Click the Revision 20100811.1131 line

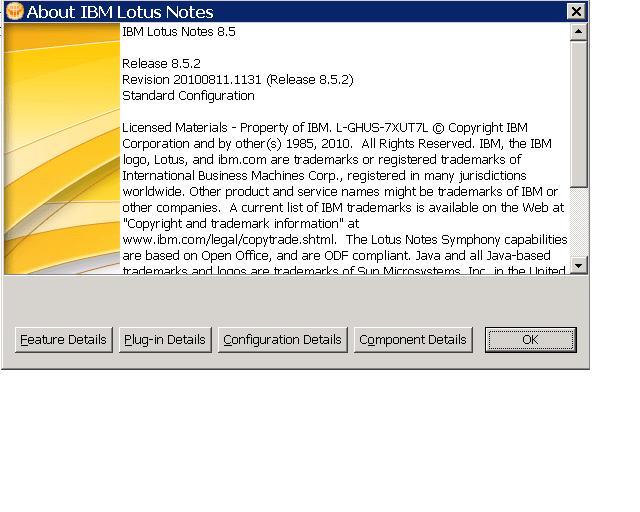(x=237, y=80)
